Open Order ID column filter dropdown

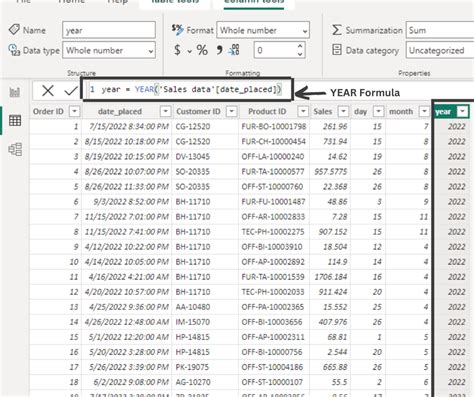[75, 111]
